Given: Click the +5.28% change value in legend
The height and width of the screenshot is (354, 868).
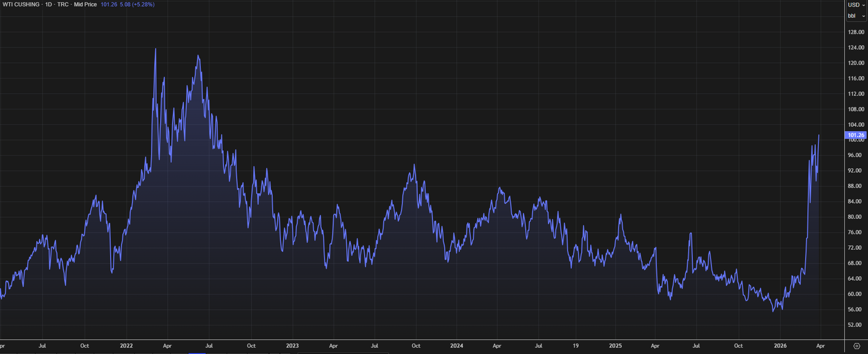Looking at the screenshot, I should [143, 4].
